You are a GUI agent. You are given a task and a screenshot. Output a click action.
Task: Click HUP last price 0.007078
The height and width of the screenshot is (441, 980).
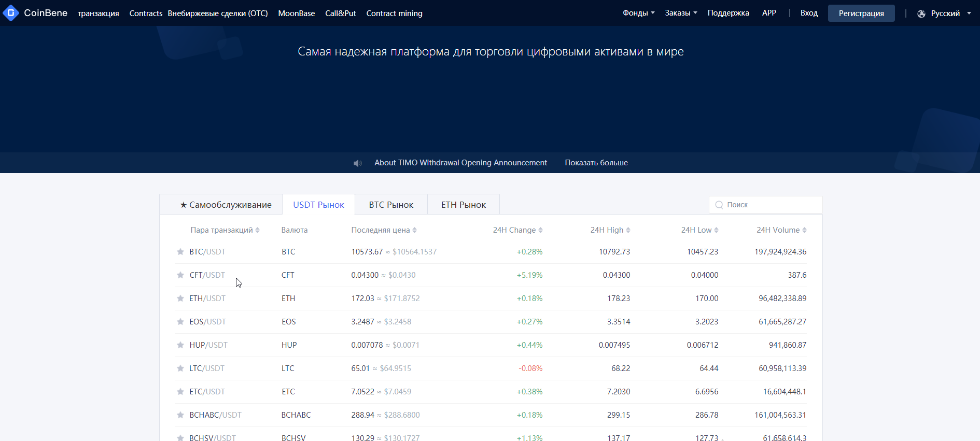click(367, 345)
